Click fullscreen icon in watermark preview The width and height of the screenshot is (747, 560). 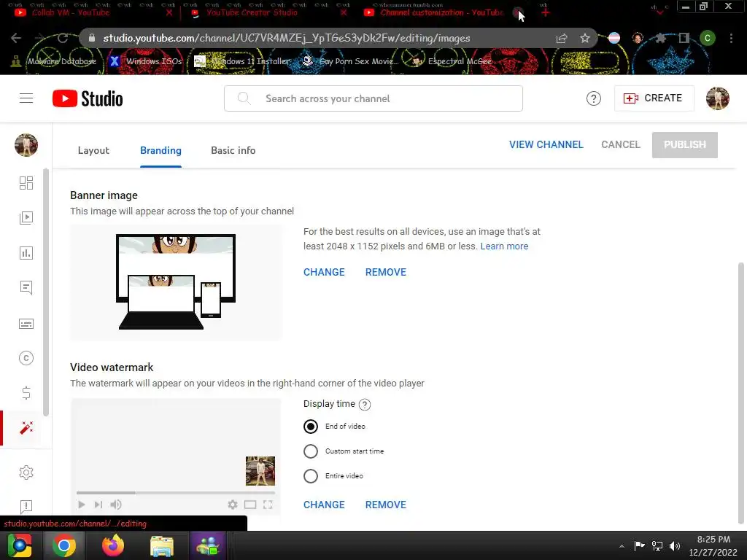(x=268, y=505)
